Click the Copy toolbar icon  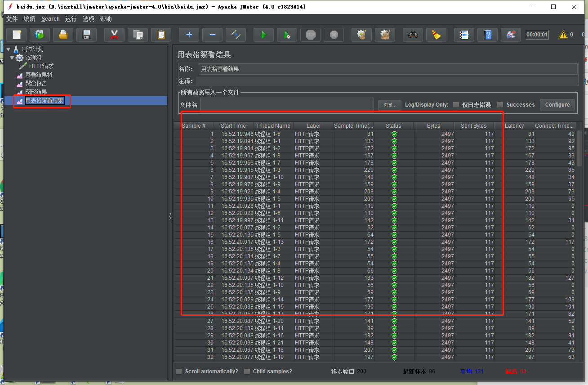pos(138,35)
